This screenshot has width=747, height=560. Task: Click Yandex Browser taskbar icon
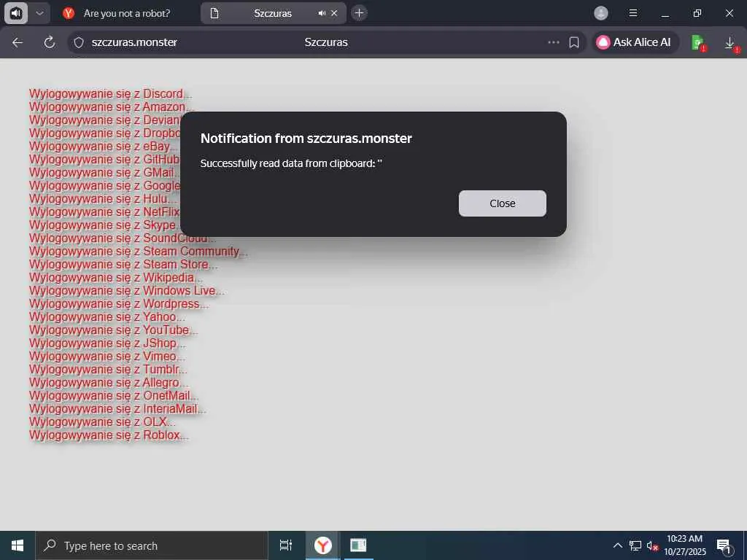[x=323, y=545]
